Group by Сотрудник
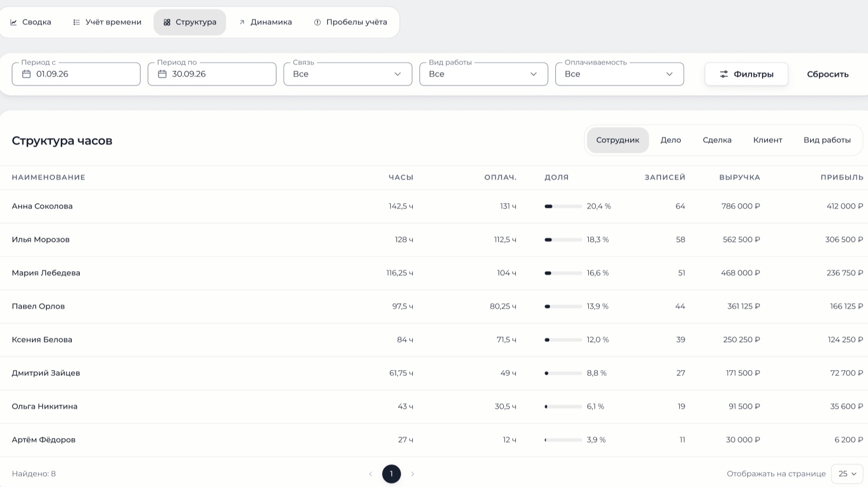This screenshot has width=868, height=487. point(617,140)
